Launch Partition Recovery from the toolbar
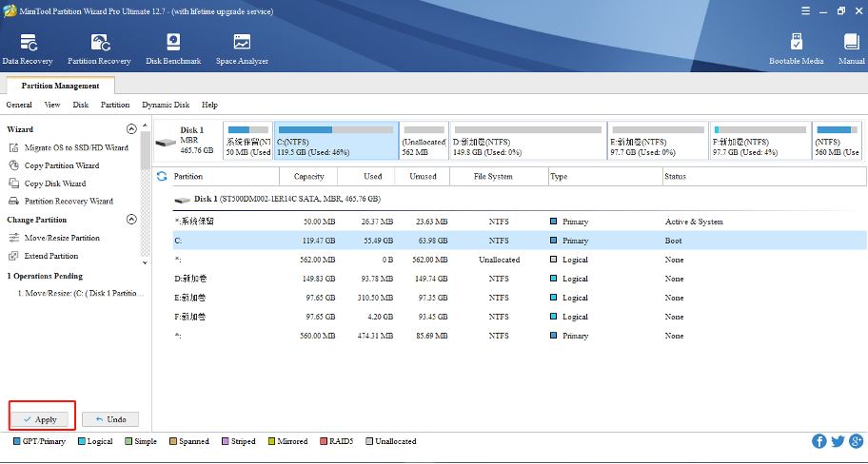 [99, 49]
